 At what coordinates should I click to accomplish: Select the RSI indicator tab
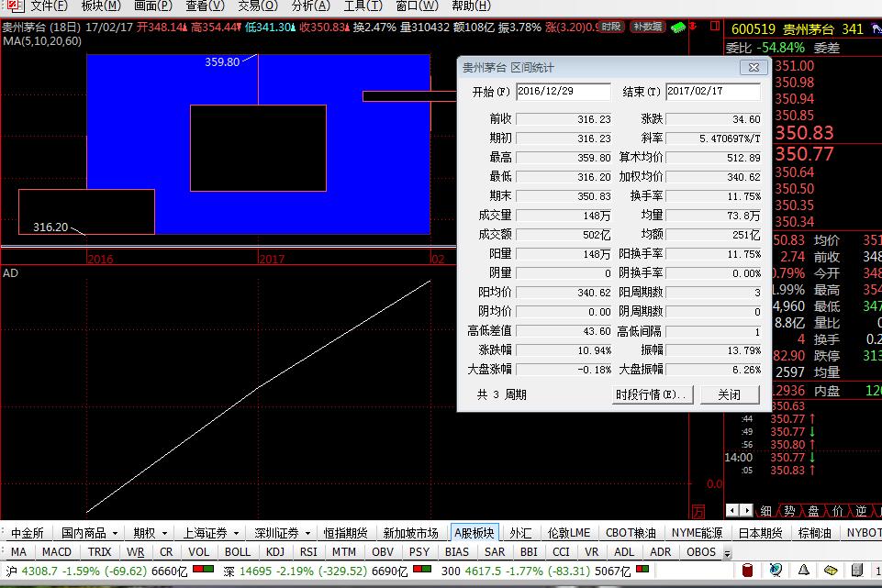point(308,552)
